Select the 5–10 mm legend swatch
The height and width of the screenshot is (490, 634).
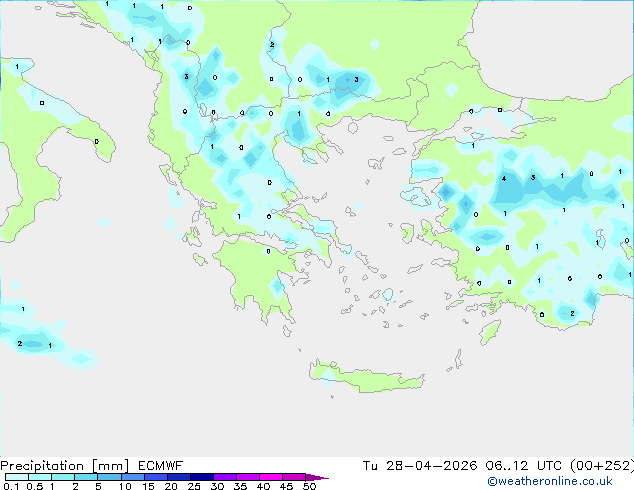[109, 477]
